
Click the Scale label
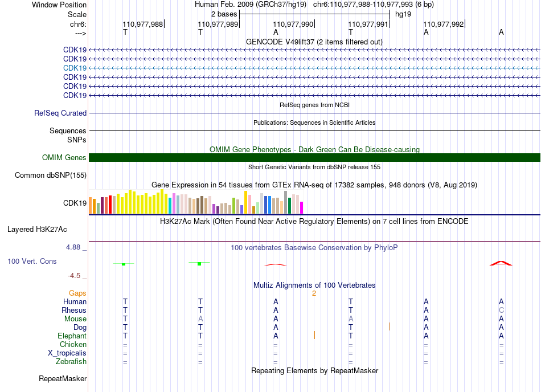[x=77, y=14]
